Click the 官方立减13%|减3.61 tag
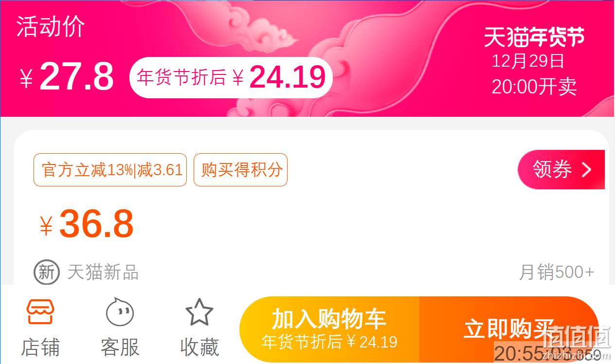 110,170
